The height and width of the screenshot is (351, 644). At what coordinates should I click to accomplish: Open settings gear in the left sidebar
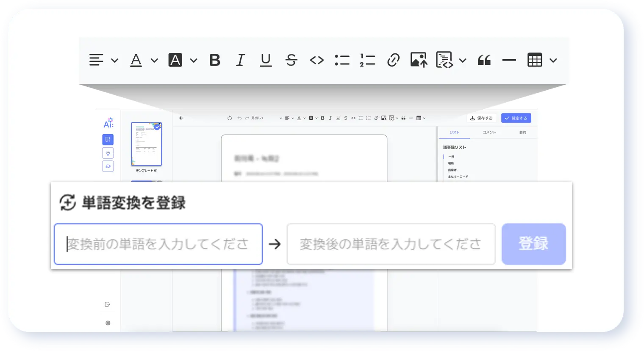(108, 323)
